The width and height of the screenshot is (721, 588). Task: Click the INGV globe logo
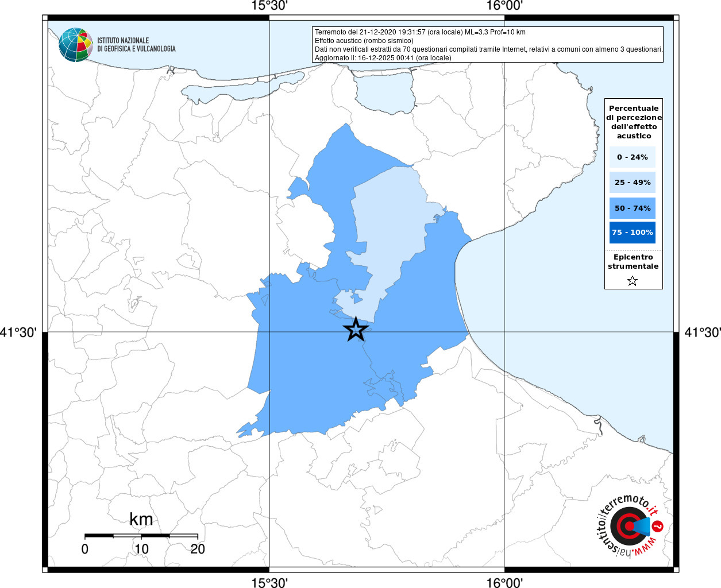click(75, 44)
